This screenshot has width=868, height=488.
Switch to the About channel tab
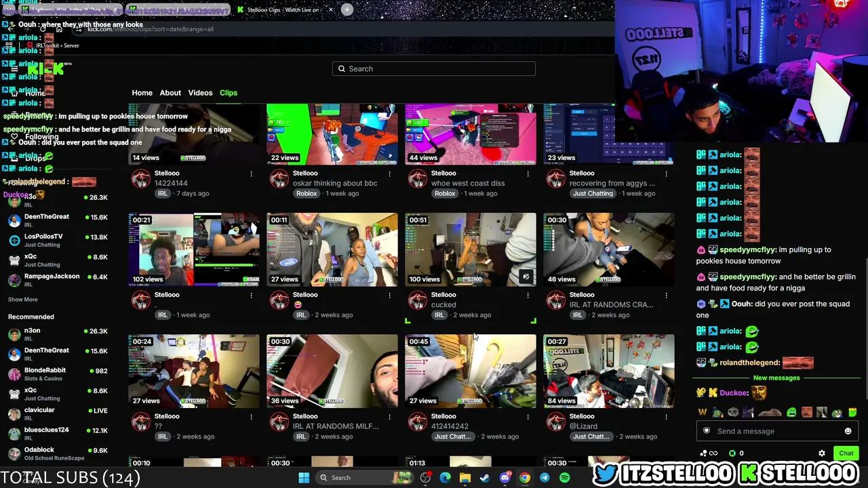[170, 93]
